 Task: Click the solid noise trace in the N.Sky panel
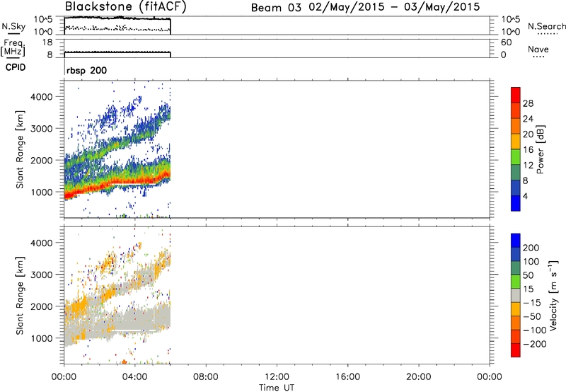(117, 18)
